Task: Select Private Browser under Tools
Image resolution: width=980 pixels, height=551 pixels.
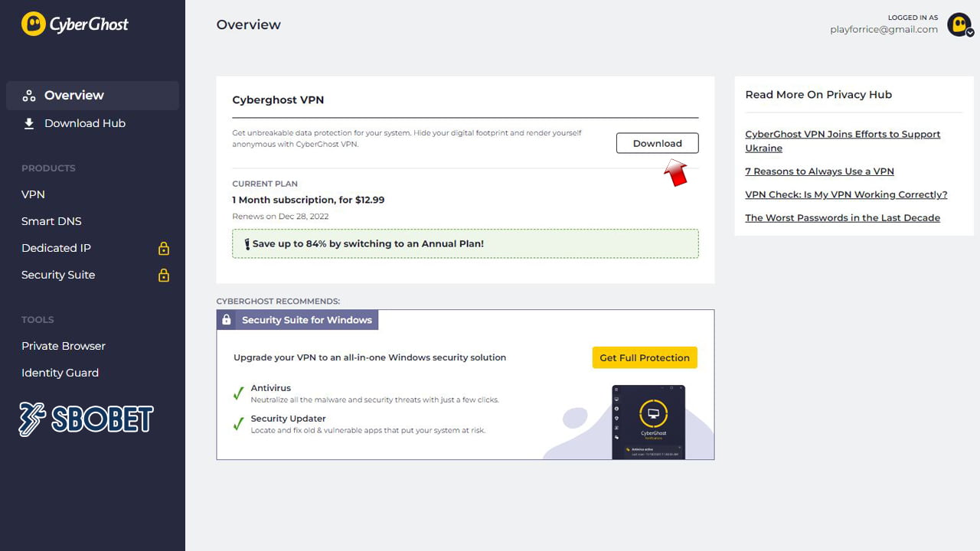Action: [64, 346]
